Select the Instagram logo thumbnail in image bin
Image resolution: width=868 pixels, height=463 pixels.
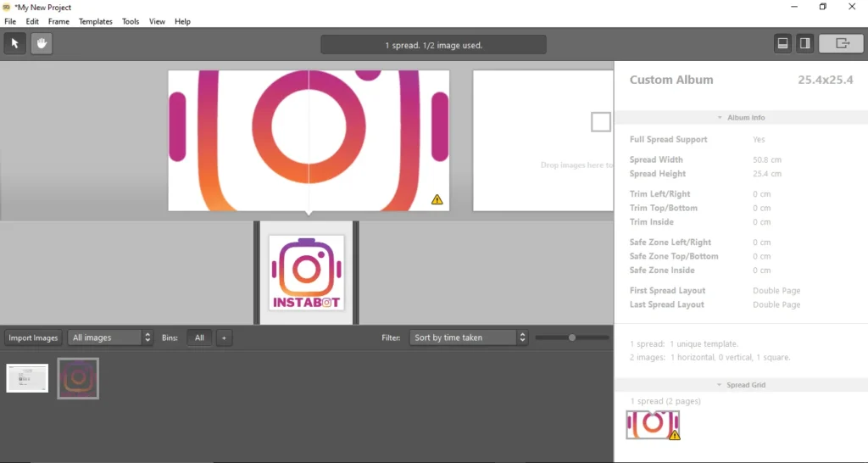click(x=78, y=378)
